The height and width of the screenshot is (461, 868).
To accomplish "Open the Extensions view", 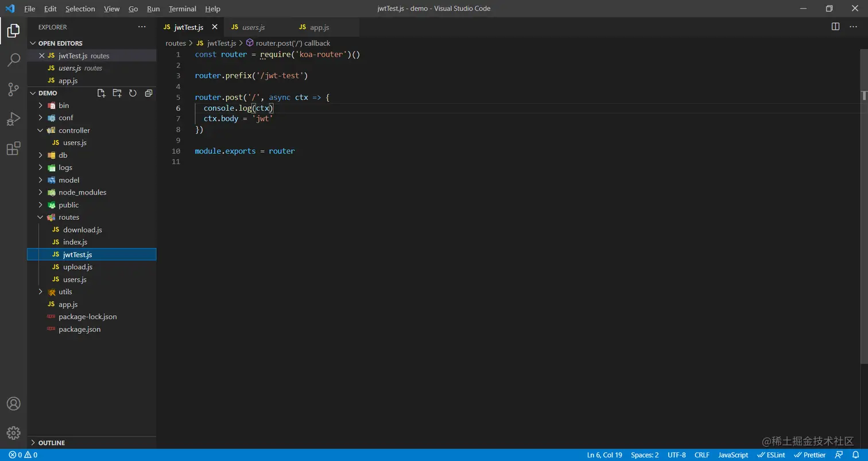I will 13,149.
